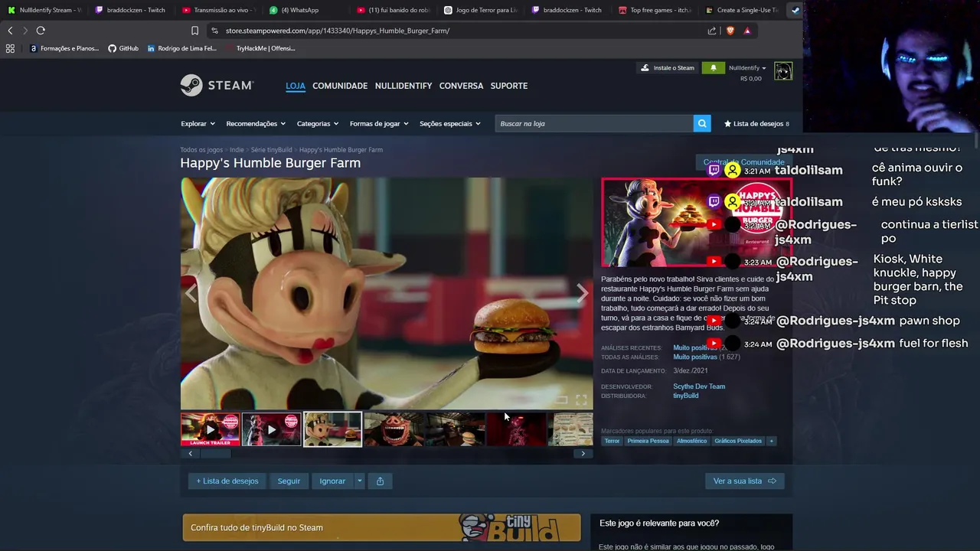Click the Indie breadcrumb link
The height and width of the screenshot is (551, 980).
pos(237,150)
